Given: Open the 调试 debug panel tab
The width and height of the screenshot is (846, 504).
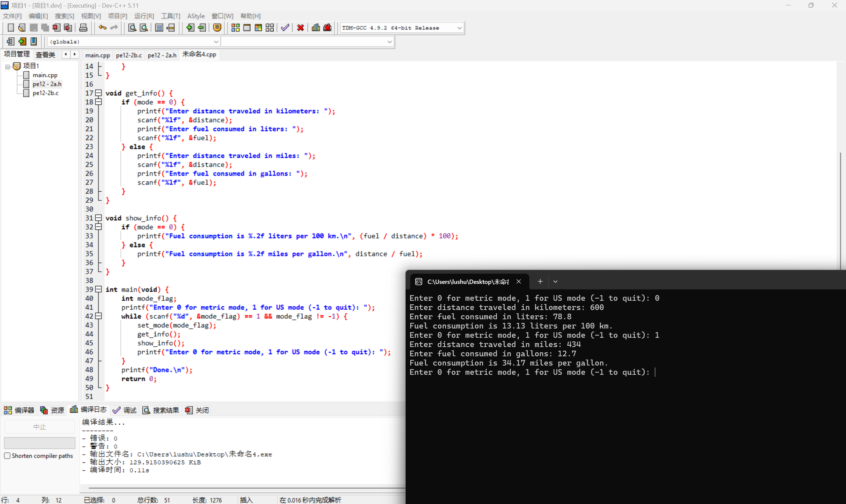Looking at the screenshot, I should 125,410.
